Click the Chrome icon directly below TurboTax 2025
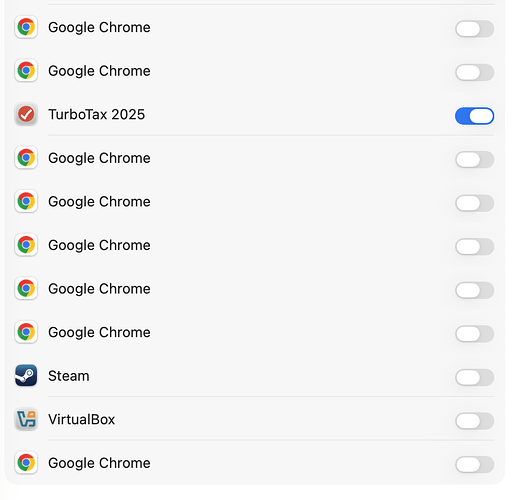 26,158
